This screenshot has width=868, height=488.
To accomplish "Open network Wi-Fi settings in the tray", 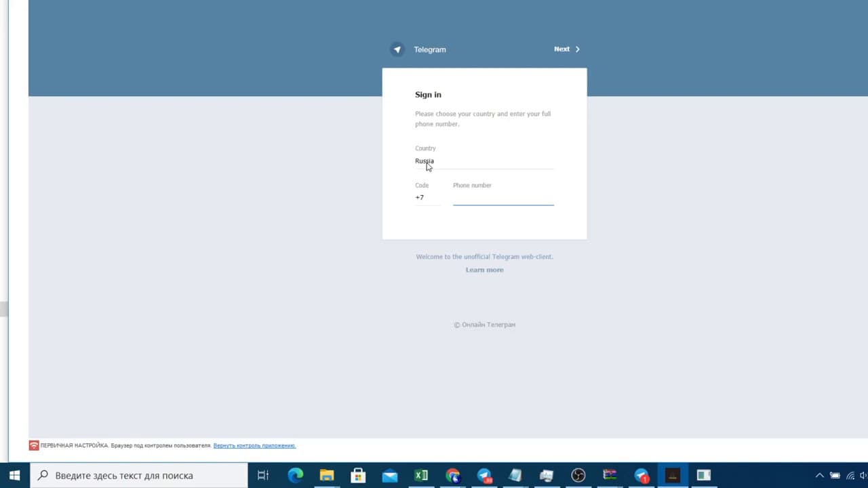I will (x=850, y=475).
